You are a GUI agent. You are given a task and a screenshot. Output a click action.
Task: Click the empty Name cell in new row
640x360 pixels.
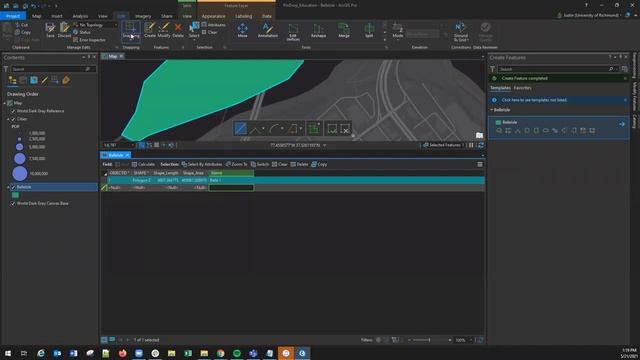coord(231,188)
